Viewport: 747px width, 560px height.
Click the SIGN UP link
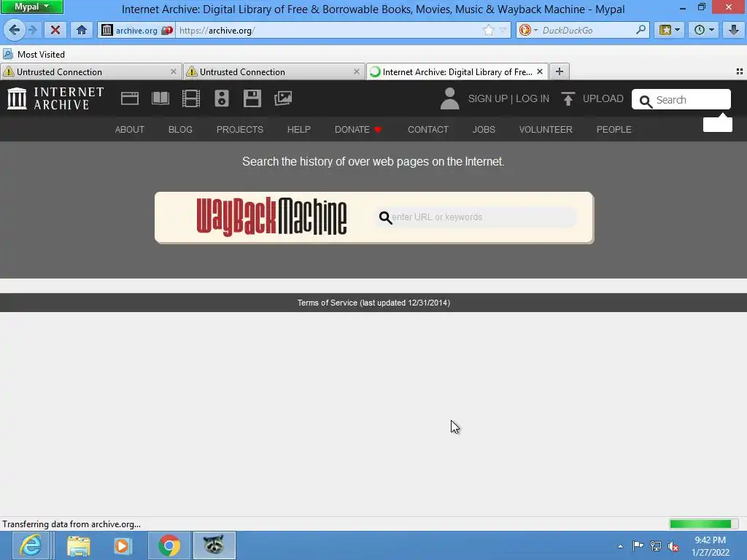488,98
